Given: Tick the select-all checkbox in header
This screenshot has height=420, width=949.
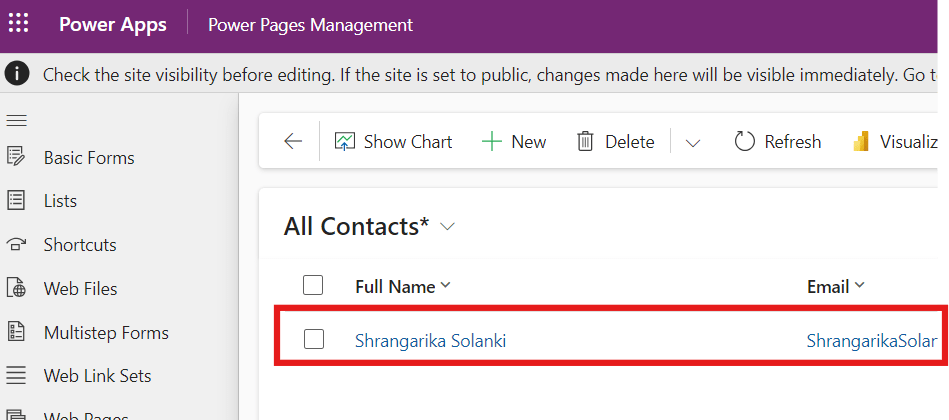Looking at the screenshot, I should click(313, 286).
